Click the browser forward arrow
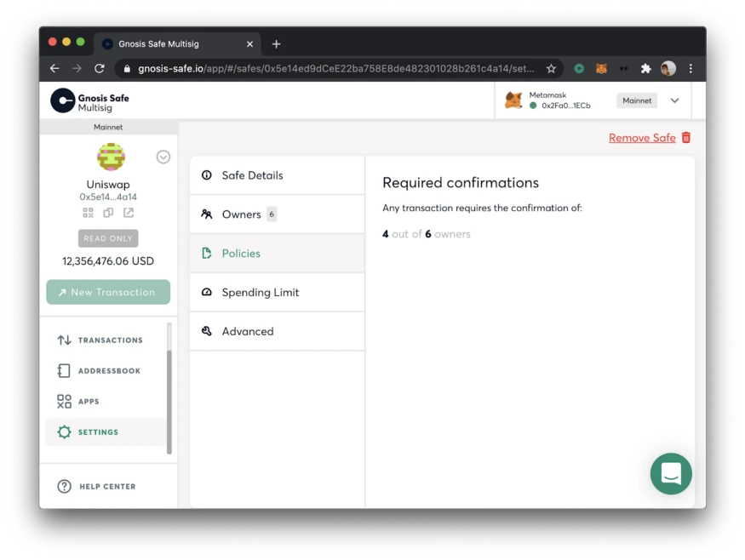 [77, 68]
